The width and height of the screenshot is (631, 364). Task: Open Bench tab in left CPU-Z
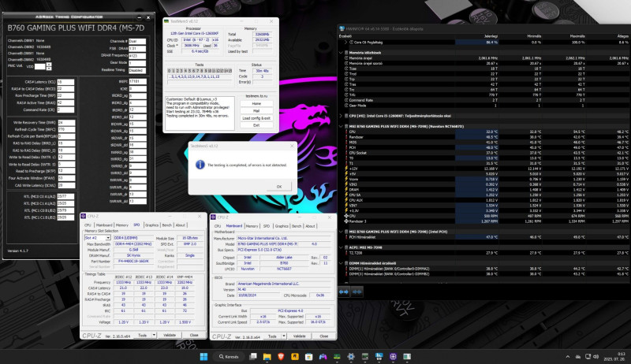[x=167, y=225]
